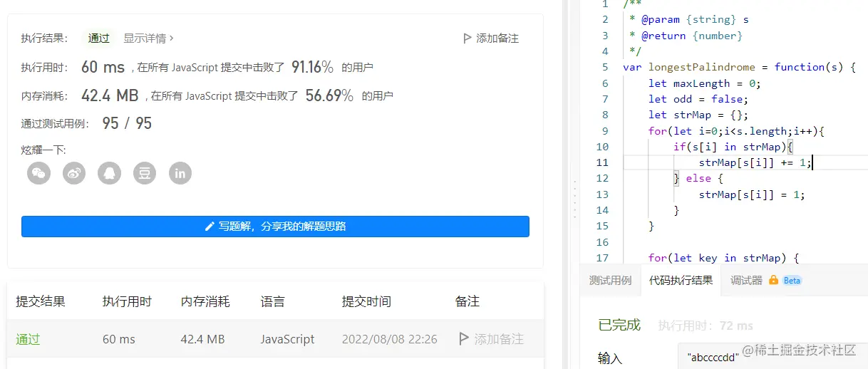
Task: Click code line 17 for key in strMap
Action: 725,258
